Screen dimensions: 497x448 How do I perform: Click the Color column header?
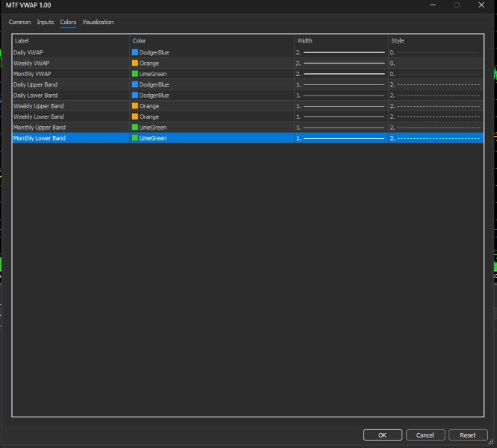(212, 40)
